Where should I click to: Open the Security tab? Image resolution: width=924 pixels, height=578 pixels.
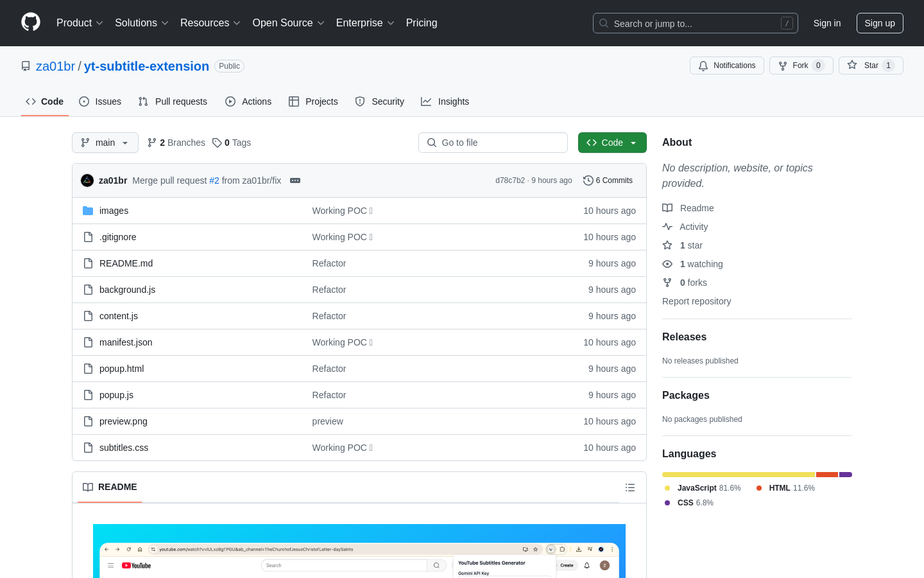tap(380, 101)
